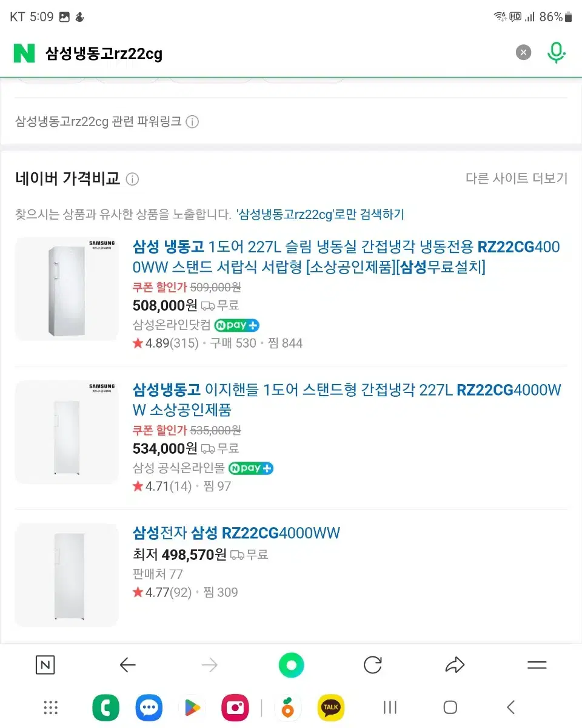Screen dimensions: 582x728
Task: Share the page with share arrow icon
Action: tap(455, 666)
